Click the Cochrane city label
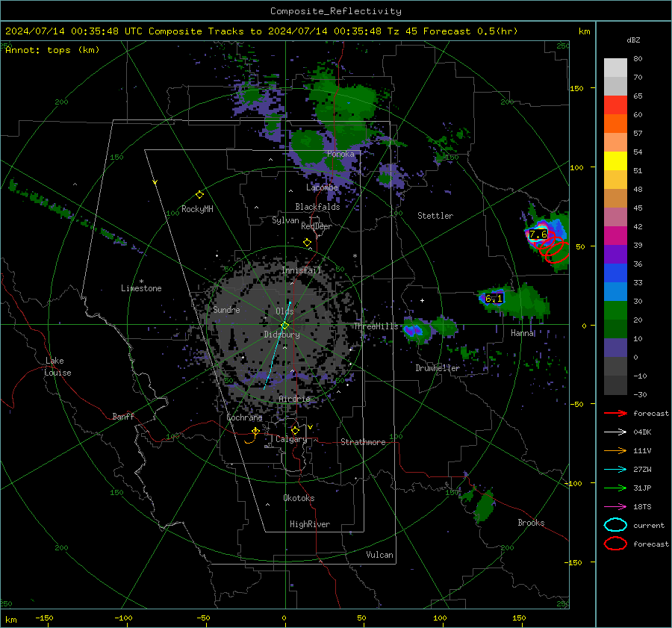This screenshot has width=672, height=628. click(x=244, y=417)
